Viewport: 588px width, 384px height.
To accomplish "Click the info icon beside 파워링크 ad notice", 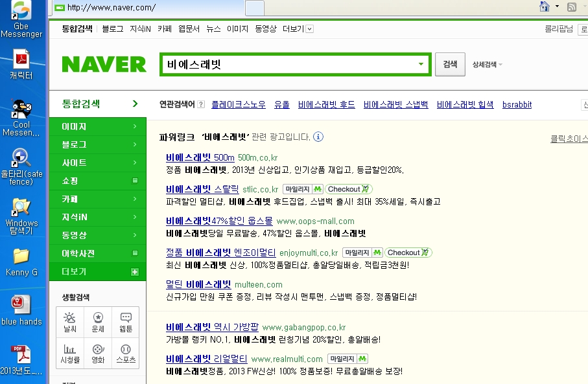I will (318, 137).
